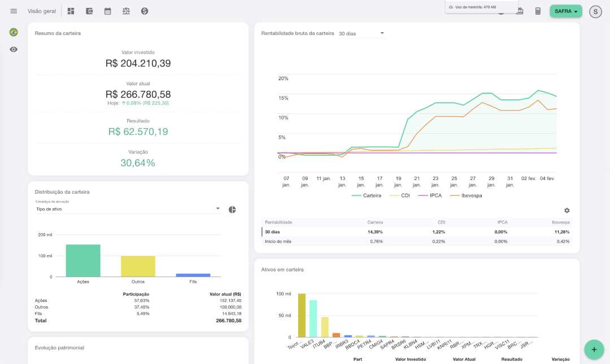Open the calendar icon in top toolbar
Screen dimensions: 610x364
108,11
